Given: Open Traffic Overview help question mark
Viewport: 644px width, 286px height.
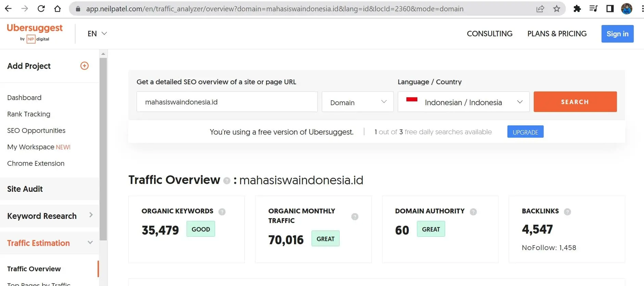Looking at the screenshot, I should point(227,181).
